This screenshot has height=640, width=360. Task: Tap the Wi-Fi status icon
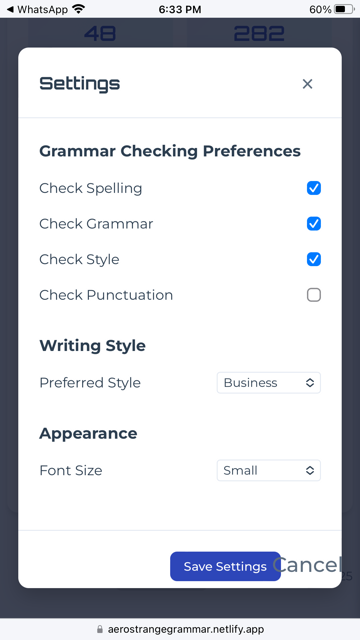point(78,9)
